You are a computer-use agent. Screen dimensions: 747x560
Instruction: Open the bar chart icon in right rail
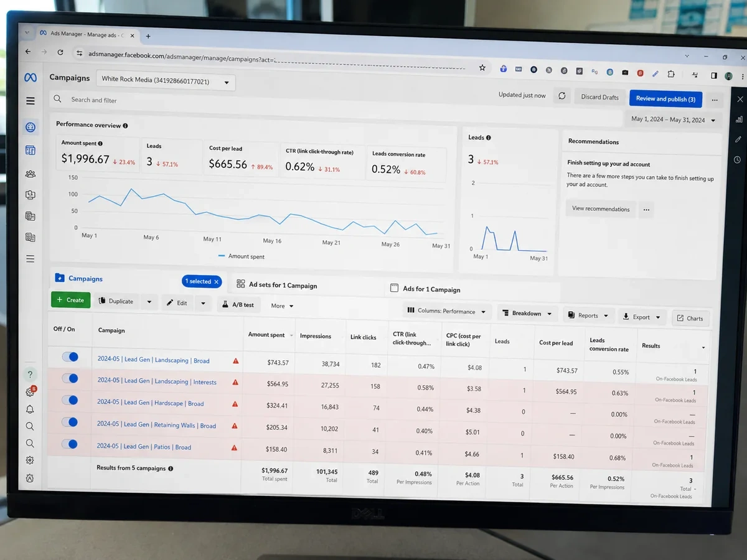pos(739,119)
